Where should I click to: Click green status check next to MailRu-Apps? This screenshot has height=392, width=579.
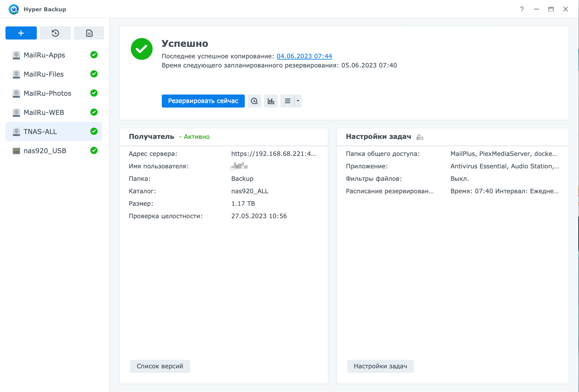click(x=94, y=55)
